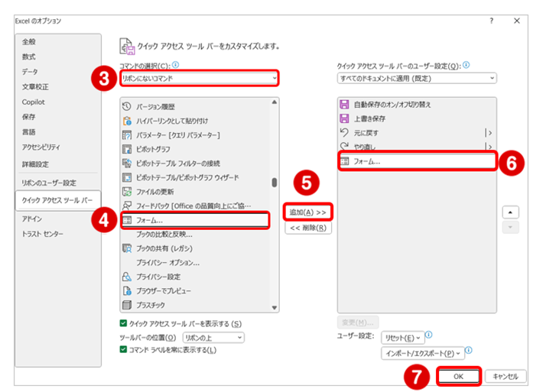Select 言語 category
This screenshot has width=543, height=392.
[58, 132]
